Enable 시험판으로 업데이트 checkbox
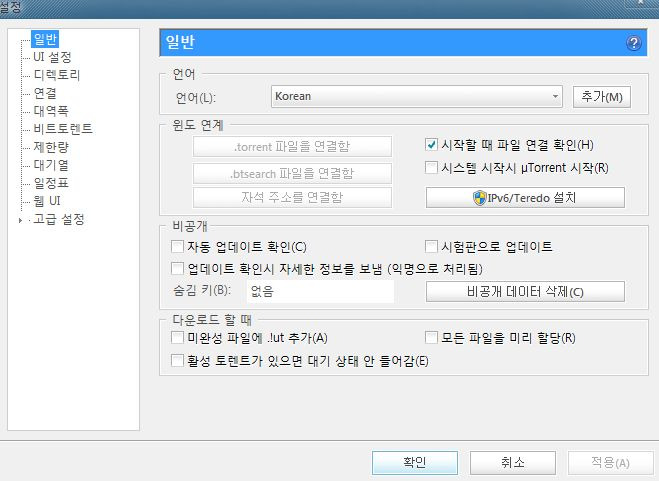Viewport: 659px width, 481px height. (431, 246)
